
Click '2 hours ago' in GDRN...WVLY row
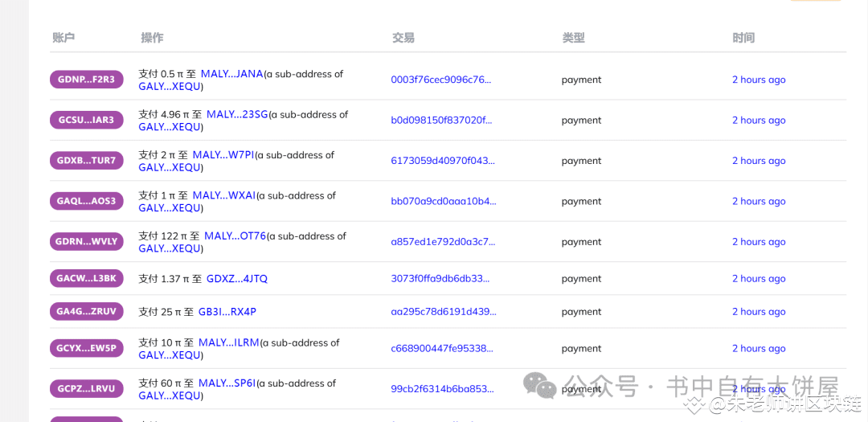click(x=759, y=241)
